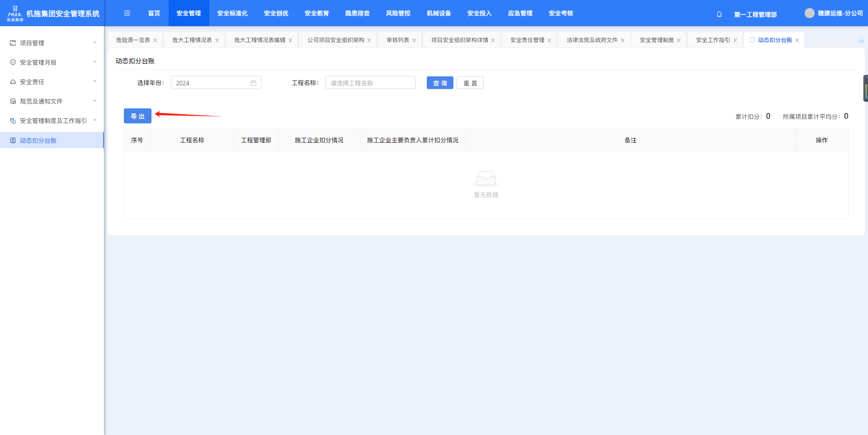Open the 隐患排查 top menu
Image resolution: width=868 pixels, height=435 pixels.
(x=357, y=14)
